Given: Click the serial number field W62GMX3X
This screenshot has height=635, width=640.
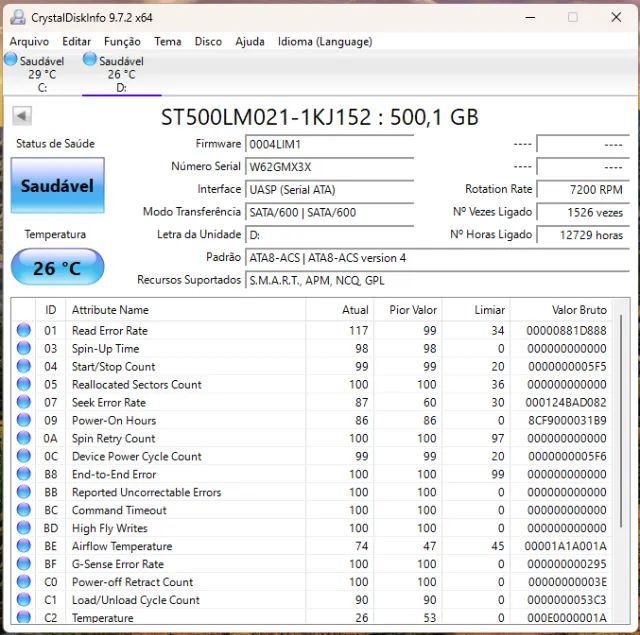Looking at the screenshot, I should coord(329,167).
